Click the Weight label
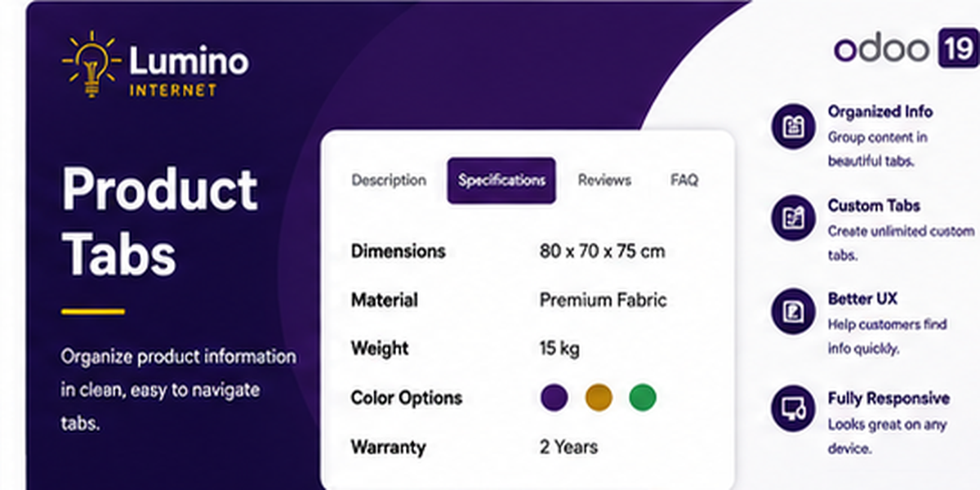 tap(380, 349)
